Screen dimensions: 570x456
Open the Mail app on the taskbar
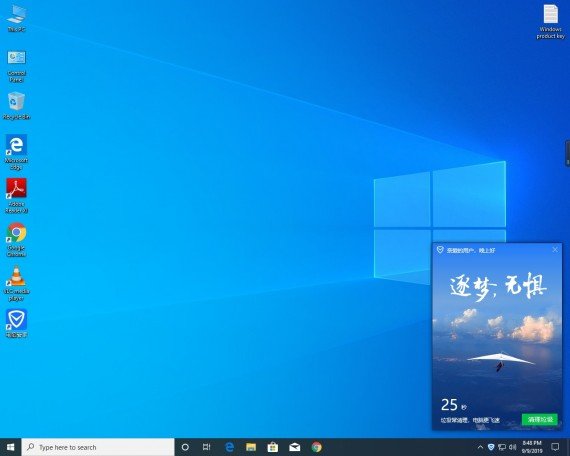(294, 447)
